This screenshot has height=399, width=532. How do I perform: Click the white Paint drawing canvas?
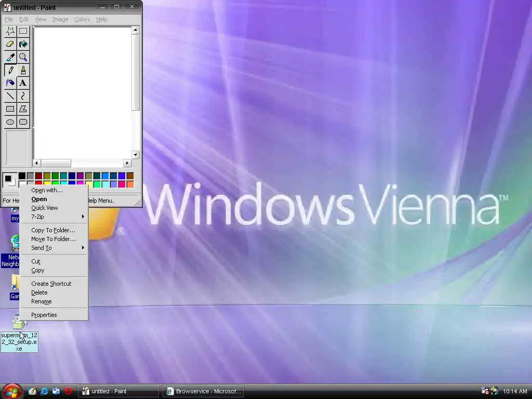[83, 92]
